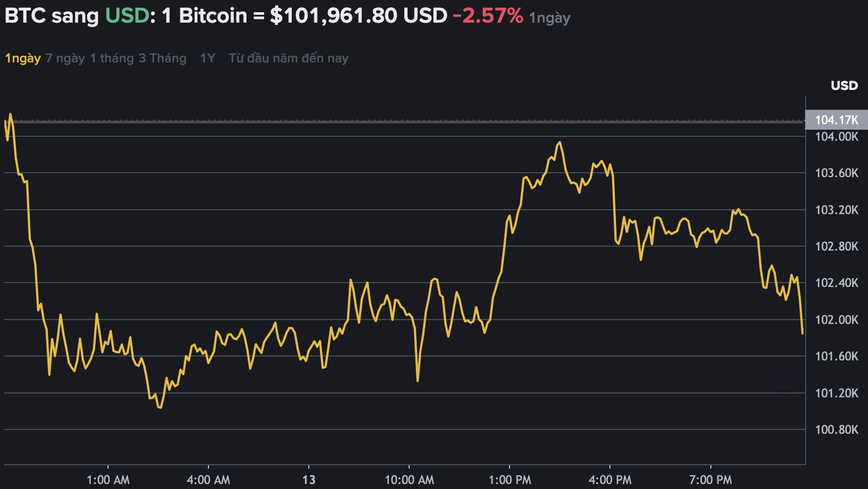Click the 7:00 PM timestamp label
This screenshot has height=489, width=868.
coord(711,480)
